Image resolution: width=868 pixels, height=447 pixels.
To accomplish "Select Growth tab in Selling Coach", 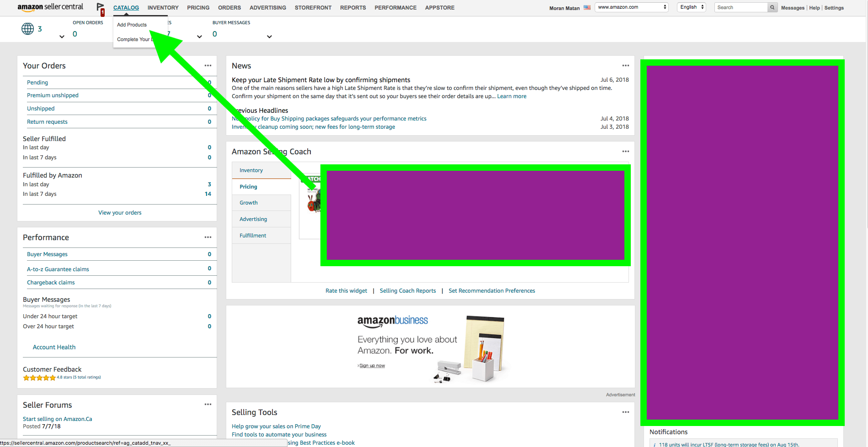I will tap(261, 203).
